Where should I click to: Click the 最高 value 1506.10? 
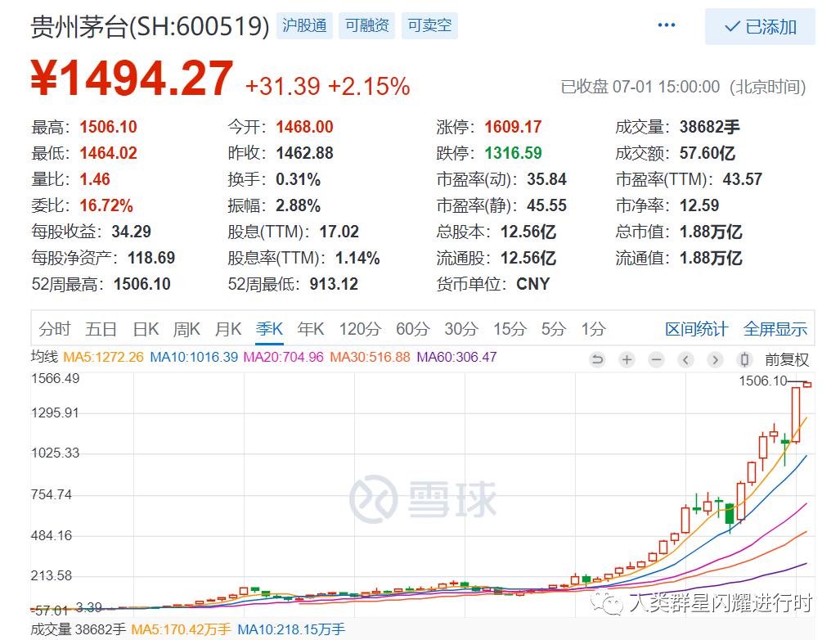(x=108, y=127)
